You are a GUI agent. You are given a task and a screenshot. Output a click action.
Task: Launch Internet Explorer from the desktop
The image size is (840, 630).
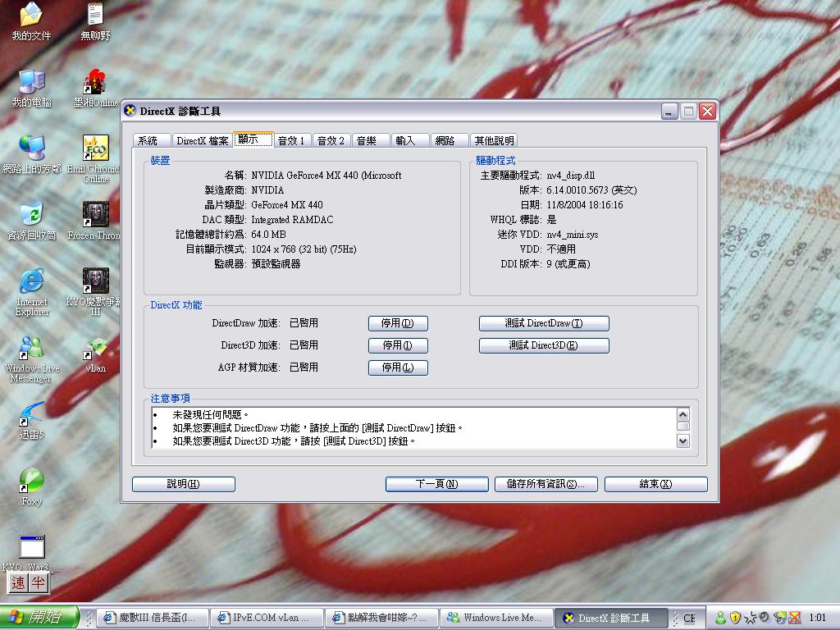pyautogui.click(x=31, y=281)
